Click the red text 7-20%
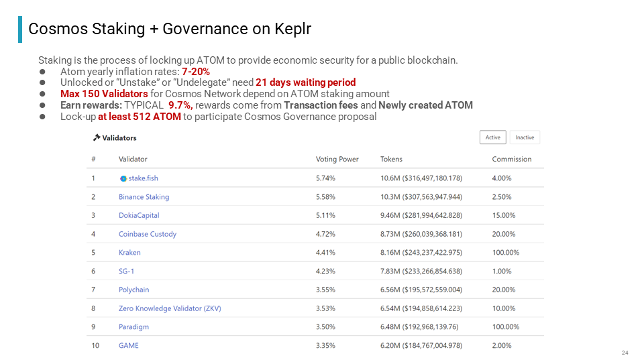The width and height of the screenshot is (644, 362). point(196,72)
